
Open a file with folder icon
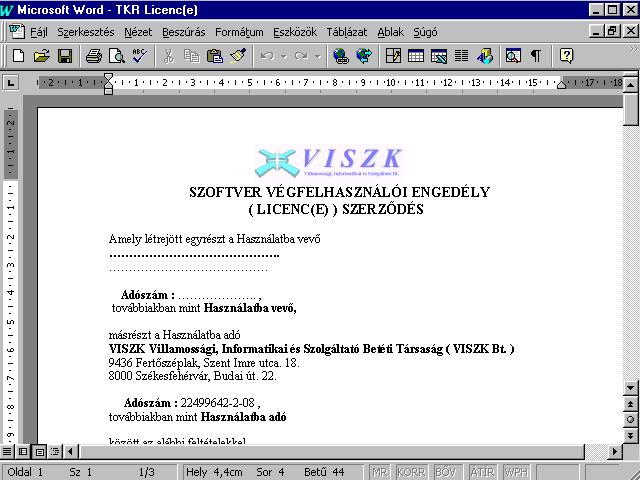coord(41,56)
